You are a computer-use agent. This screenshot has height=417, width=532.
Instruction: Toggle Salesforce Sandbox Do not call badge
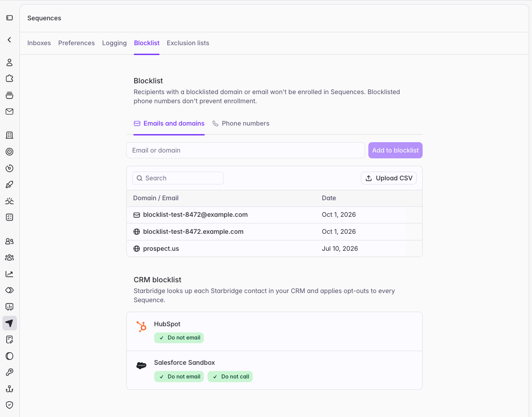point(230,377)
